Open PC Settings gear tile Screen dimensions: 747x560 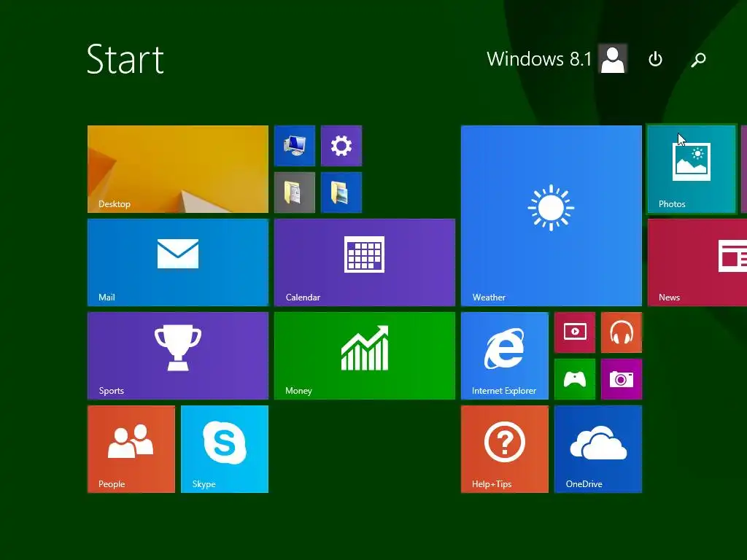click(341, 146)
